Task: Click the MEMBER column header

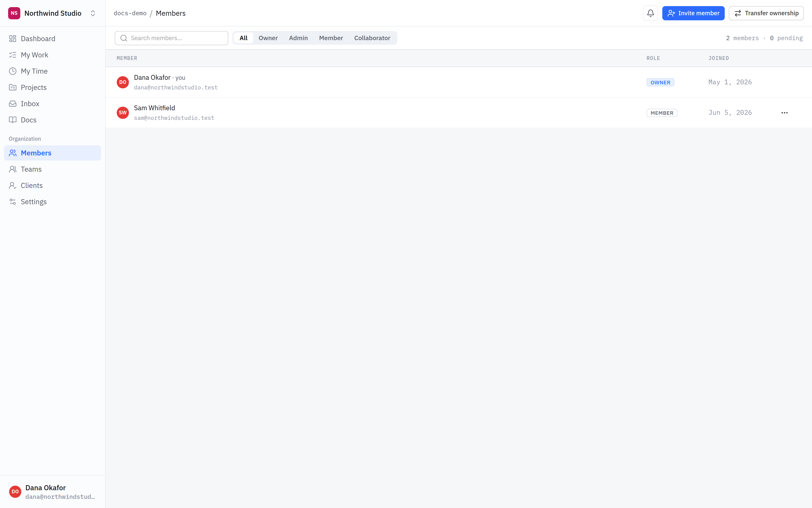Action: [x=127, y=58]
